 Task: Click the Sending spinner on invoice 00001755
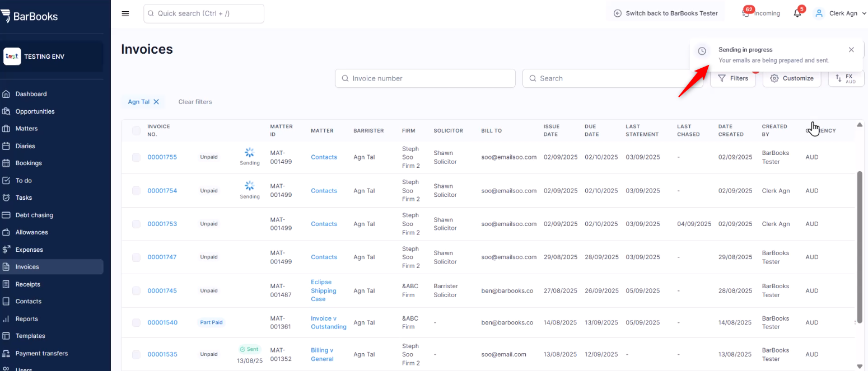tap(250, 152)
